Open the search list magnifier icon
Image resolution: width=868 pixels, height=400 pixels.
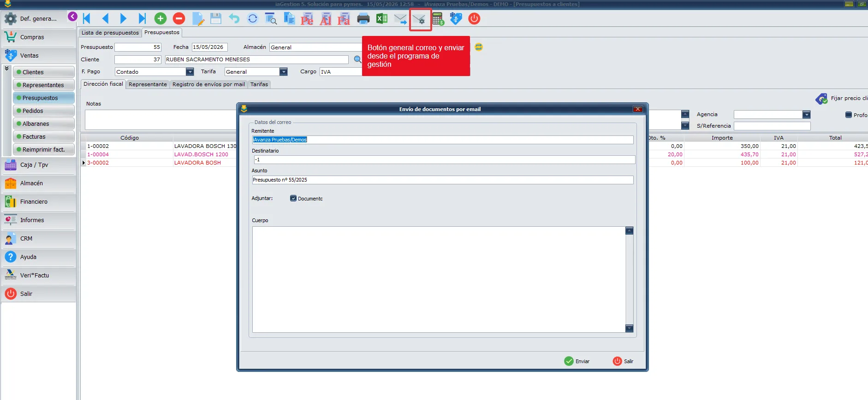point(271,18)
